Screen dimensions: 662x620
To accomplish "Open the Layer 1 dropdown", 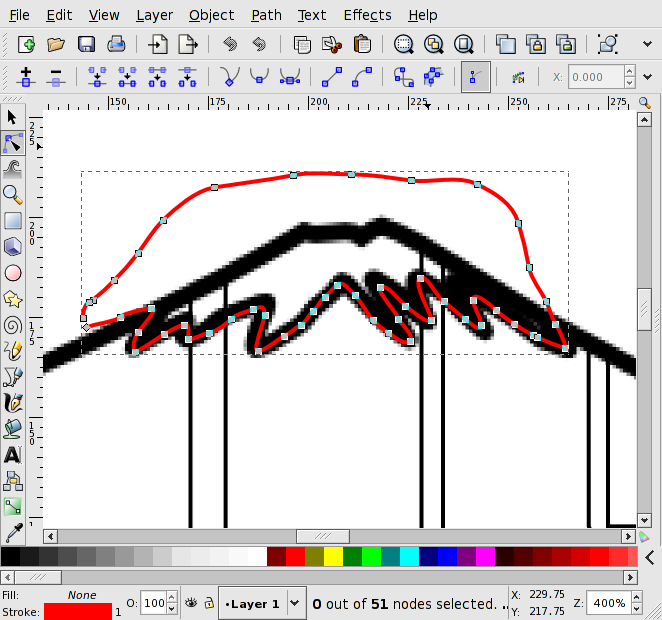I will tap(295, 603).
